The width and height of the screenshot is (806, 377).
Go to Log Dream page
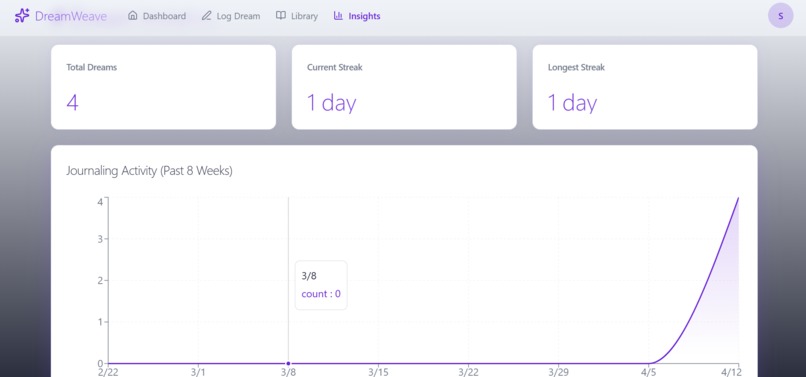coord(231,16)
